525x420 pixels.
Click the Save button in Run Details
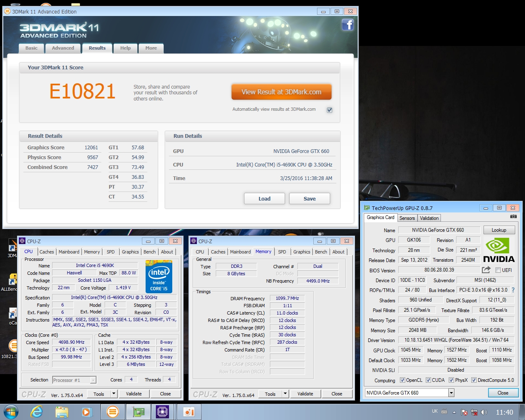(310, 199)
